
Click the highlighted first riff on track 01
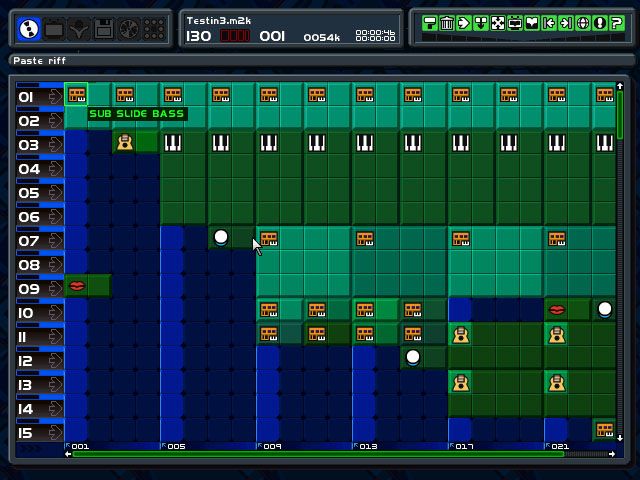pos(76,96)
